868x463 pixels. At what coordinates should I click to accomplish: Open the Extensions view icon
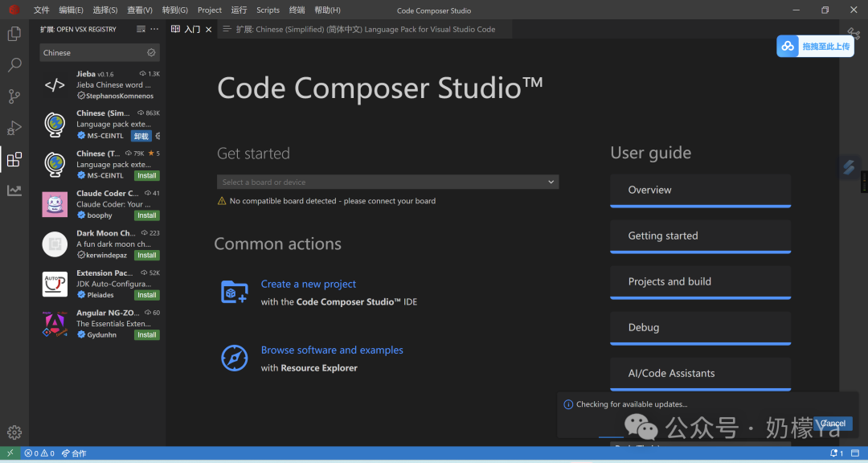(x=14, y=159)
